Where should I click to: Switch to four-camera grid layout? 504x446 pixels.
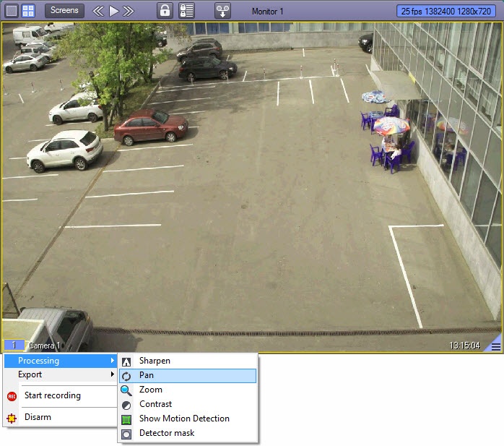(28, 11)
